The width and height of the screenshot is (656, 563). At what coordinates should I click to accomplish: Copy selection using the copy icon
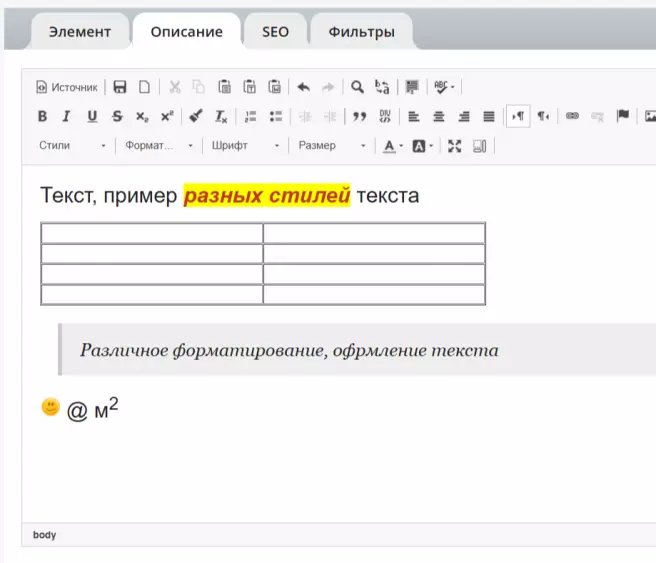pyautogui.click(x=199, y=87)
